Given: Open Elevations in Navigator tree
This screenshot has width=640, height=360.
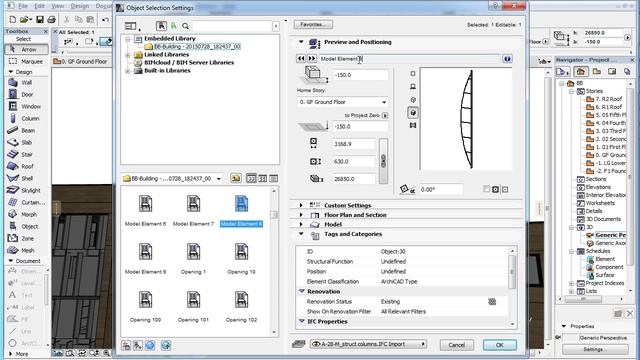Looking at the screenshot, I should 598,187.
